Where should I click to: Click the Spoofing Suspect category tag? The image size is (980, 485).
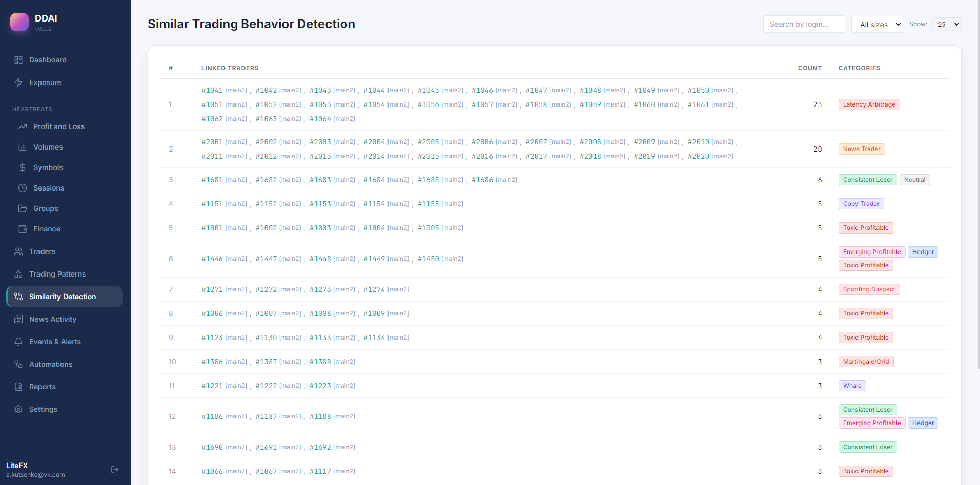tap(869, 289)
